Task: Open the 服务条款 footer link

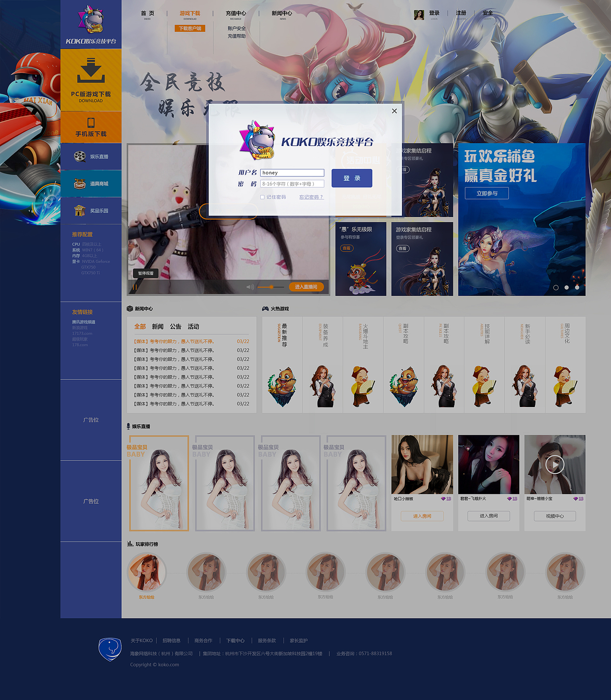Action: tap(267, 641)
